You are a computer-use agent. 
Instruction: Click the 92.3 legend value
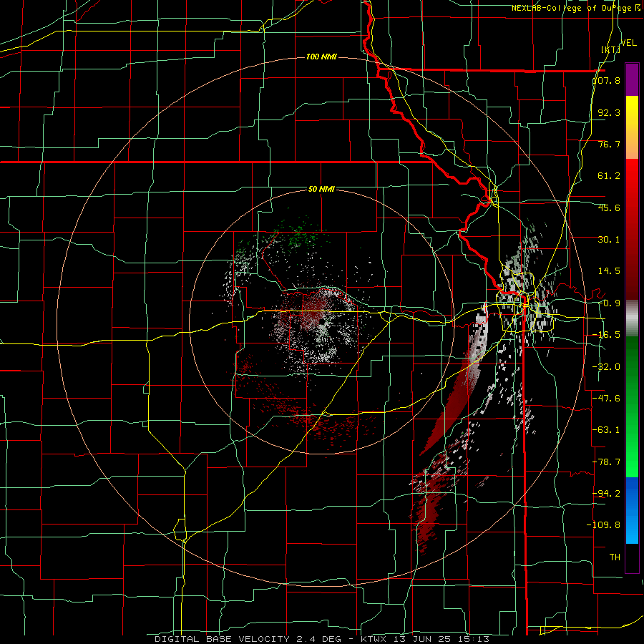point(609,112)
